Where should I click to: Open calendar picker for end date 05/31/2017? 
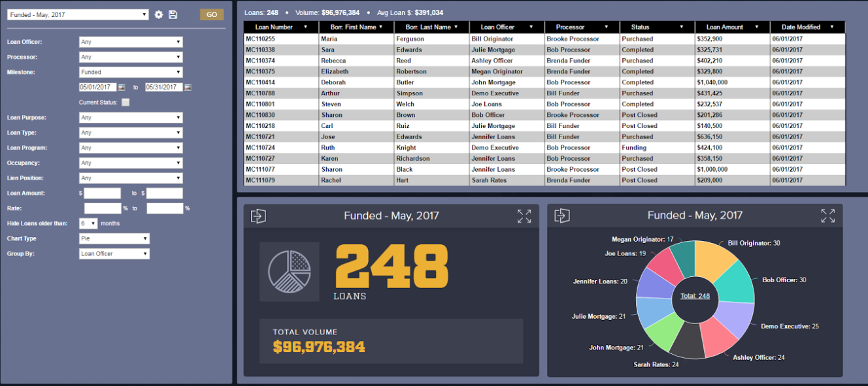point(188,87)
